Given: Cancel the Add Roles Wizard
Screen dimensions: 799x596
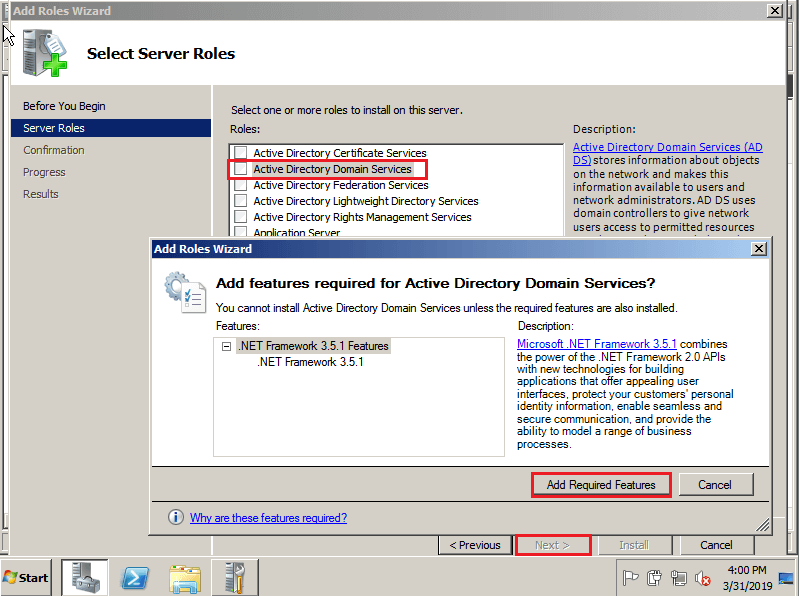Looking at the screenshot, I should 716,545.
